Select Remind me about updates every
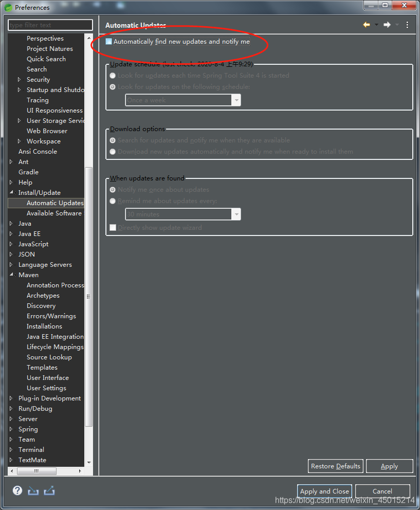 click(113, 201)
